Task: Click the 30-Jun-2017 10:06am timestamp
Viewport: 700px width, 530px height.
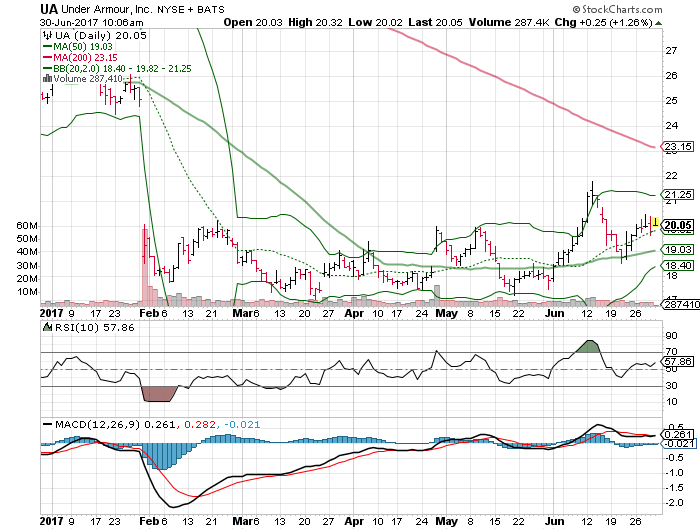Action: (92, 22)
